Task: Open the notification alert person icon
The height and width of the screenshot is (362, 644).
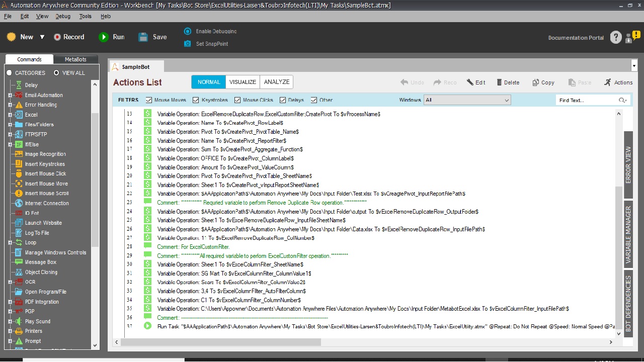Action: point(632,37)
